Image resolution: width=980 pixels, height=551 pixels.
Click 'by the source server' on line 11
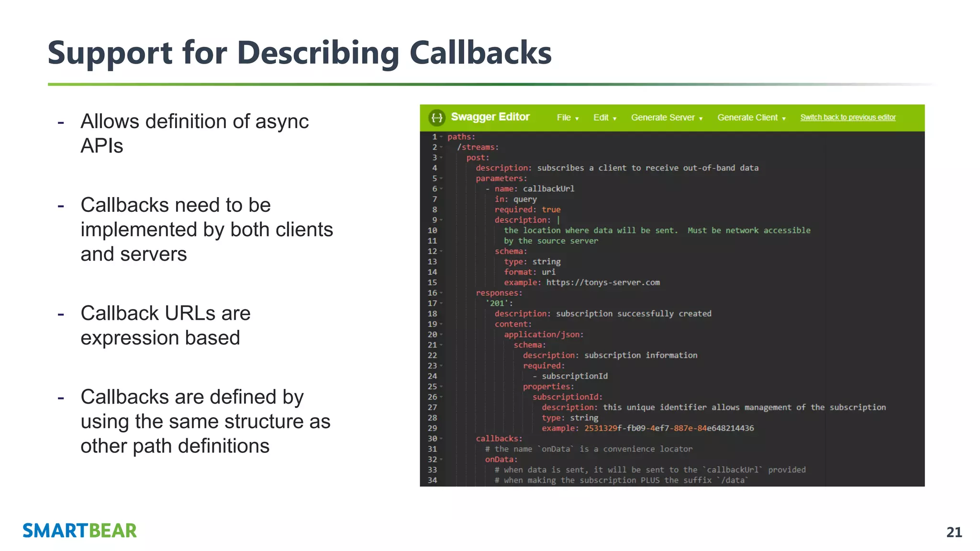pos(551,241)
